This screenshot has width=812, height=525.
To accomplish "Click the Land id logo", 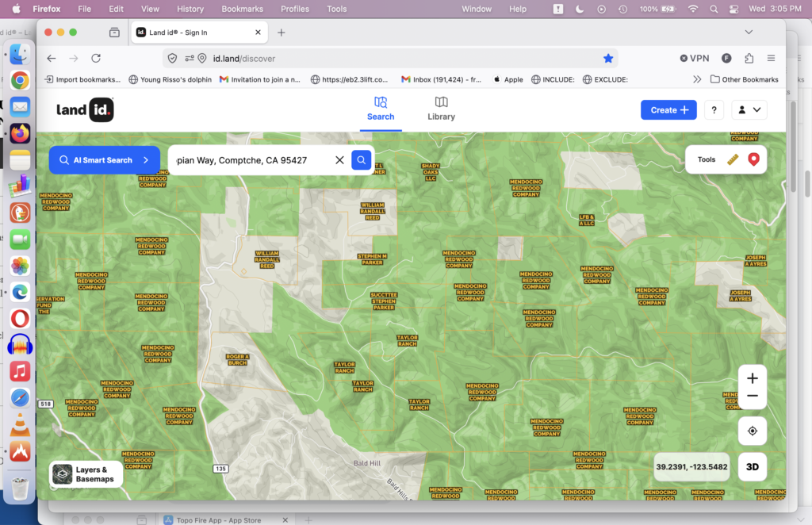I will [85, 110].
